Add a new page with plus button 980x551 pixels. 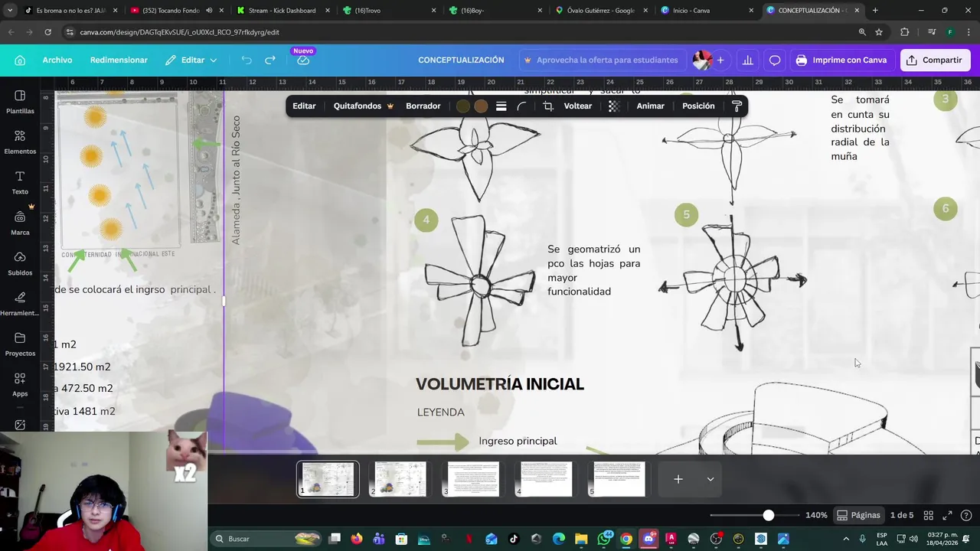tap(678, 479)
